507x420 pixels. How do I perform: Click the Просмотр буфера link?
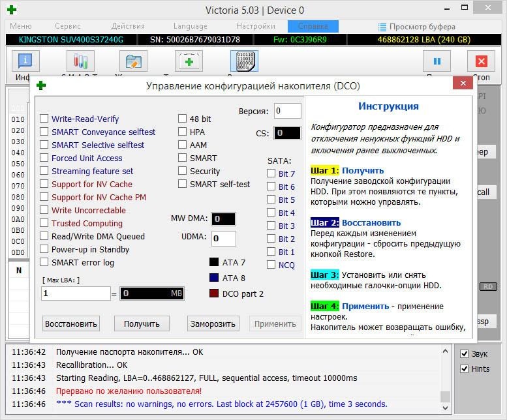pos(422,27)
